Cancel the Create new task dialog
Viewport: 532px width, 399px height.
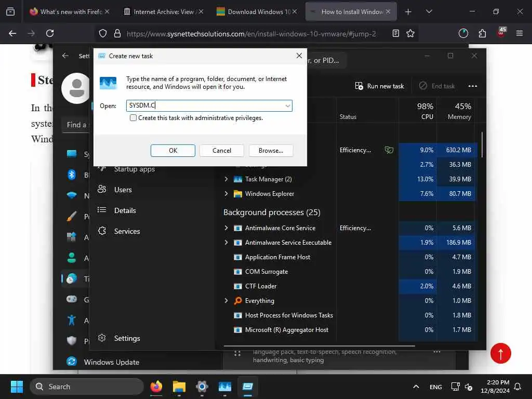point(221,150)
